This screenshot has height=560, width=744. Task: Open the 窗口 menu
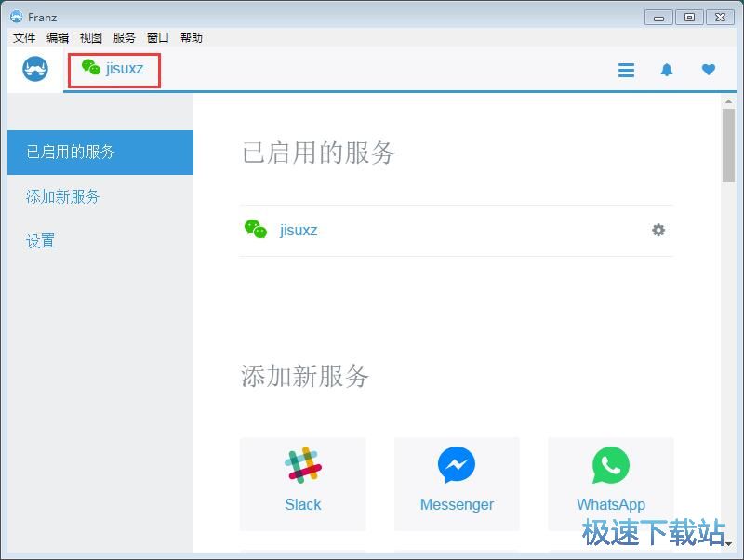[x=158, y=37]
